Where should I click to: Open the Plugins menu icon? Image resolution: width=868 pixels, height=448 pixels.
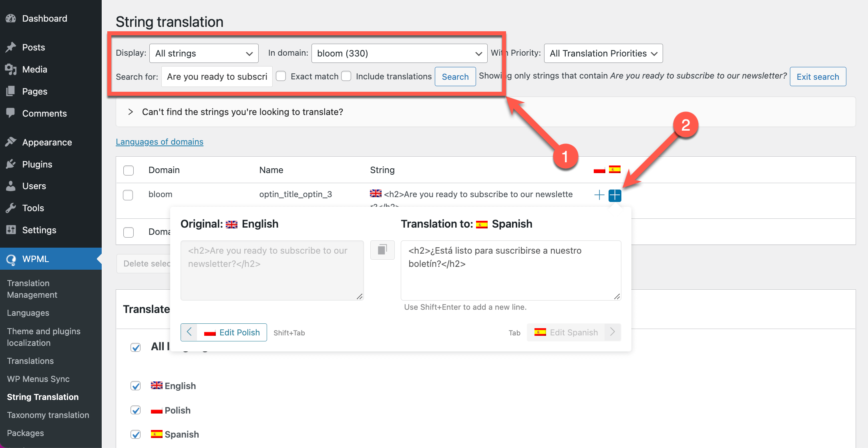[x=11, y=164]
